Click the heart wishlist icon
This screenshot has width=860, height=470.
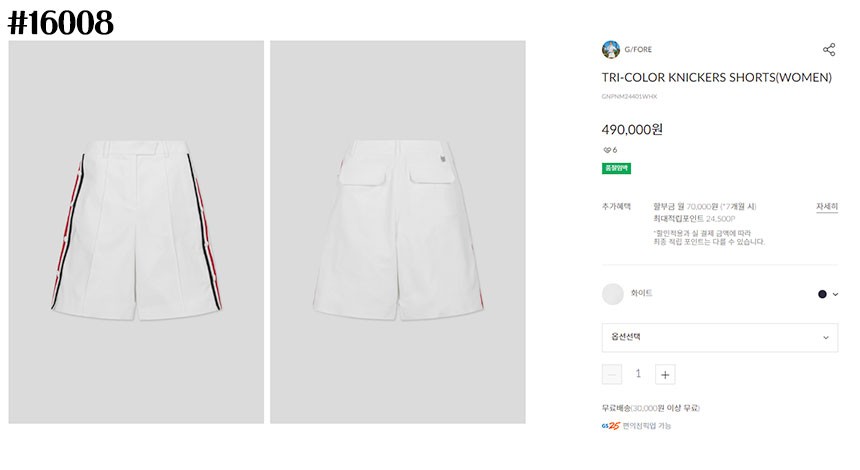[x=606, y=150]
